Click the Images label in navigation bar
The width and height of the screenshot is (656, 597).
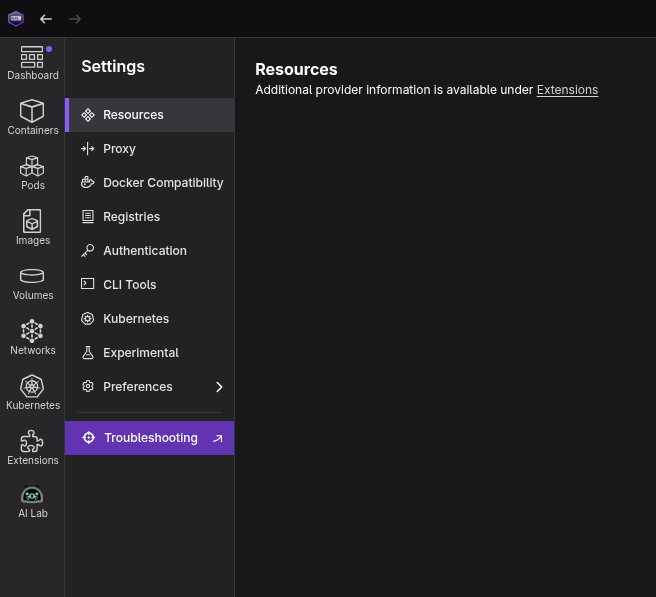(x=33, y=241)
